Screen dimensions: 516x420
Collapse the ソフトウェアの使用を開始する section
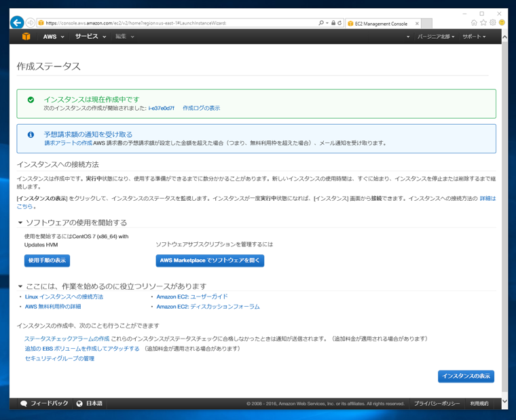[x=20, y=223]
